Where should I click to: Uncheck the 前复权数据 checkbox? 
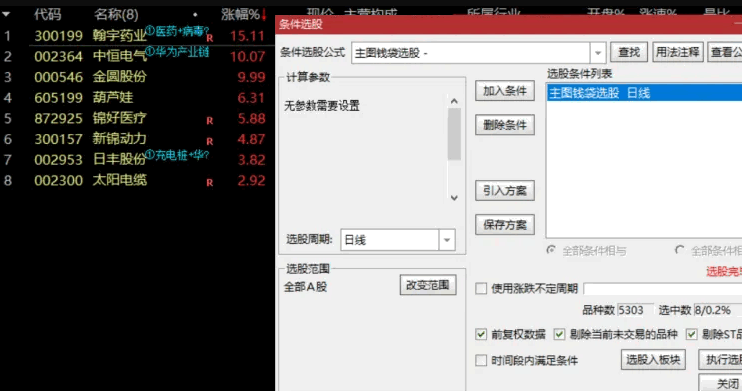pos(481,334)
